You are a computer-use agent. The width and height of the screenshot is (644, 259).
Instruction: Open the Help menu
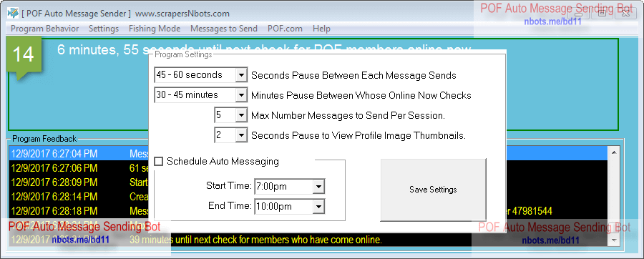321,29
